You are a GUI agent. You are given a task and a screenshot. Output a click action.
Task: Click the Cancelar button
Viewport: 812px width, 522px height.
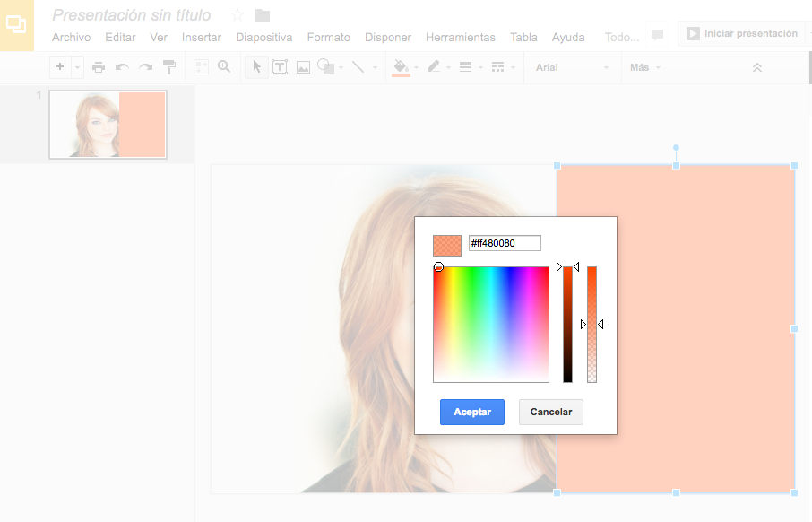[550, 412]
